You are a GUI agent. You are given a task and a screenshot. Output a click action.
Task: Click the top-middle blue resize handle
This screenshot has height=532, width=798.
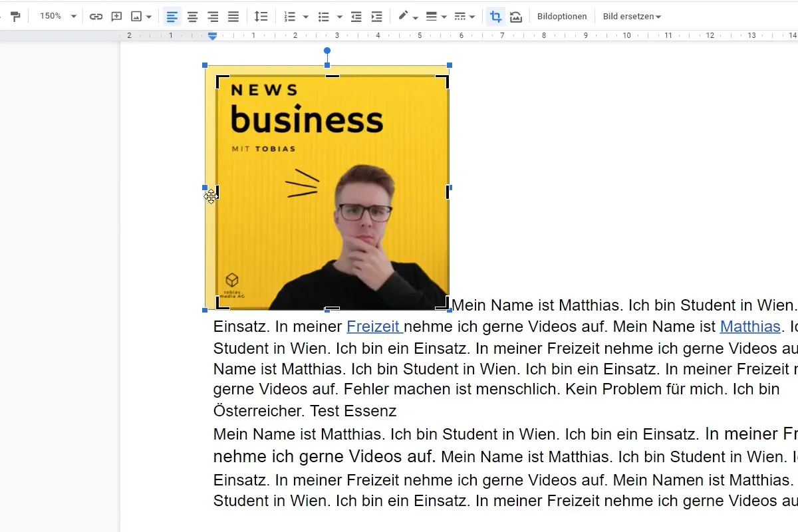(327, 65)
